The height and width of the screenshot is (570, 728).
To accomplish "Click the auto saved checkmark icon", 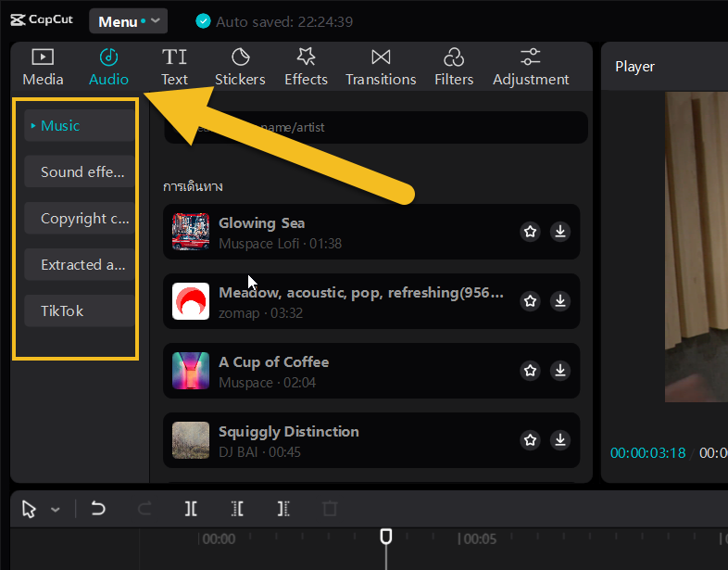I will tap(203, 21).
